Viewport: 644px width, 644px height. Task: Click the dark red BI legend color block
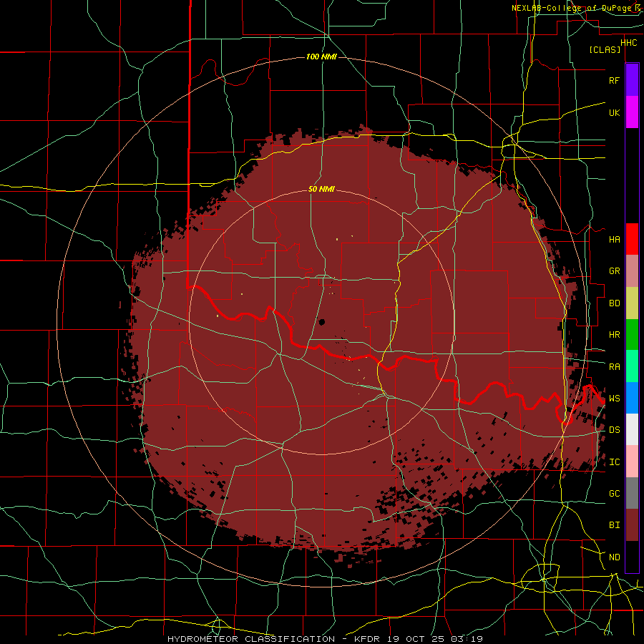pyautogui.click(x=632, y=525)
